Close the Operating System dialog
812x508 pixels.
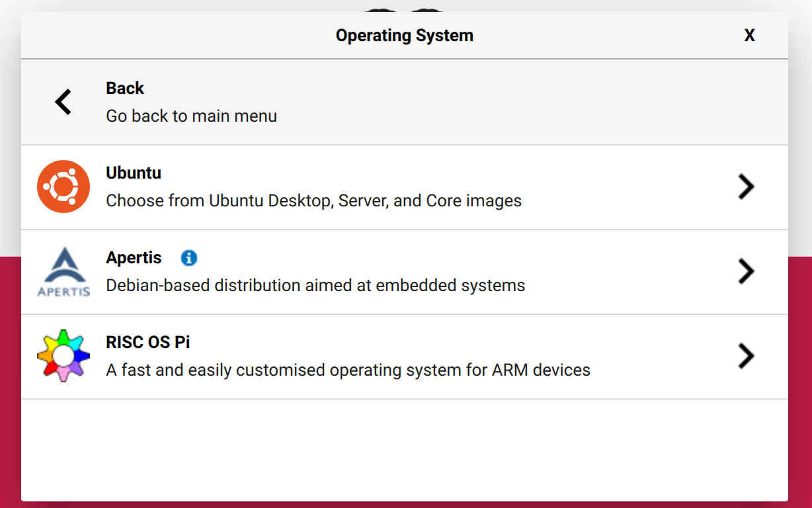pos(749,35)
